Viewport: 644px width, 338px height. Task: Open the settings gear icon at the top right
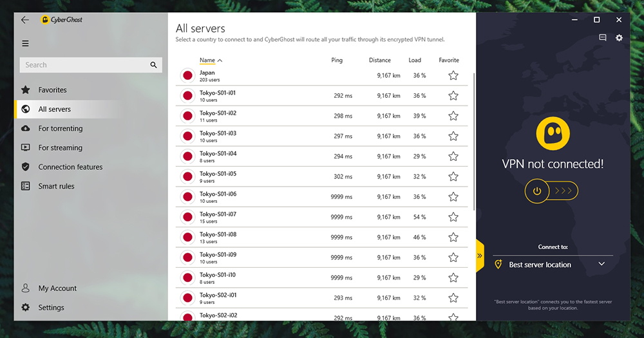pyautogui.click(x=619, y=38)
